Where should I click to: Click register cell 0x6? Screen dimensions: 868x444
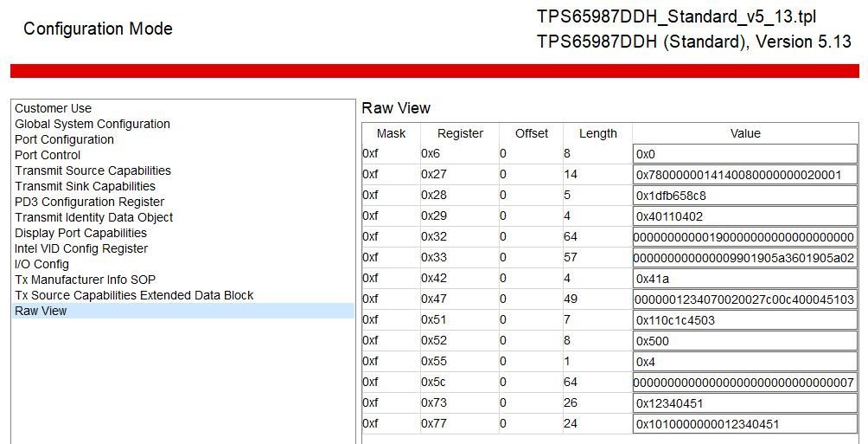point(459,153)
